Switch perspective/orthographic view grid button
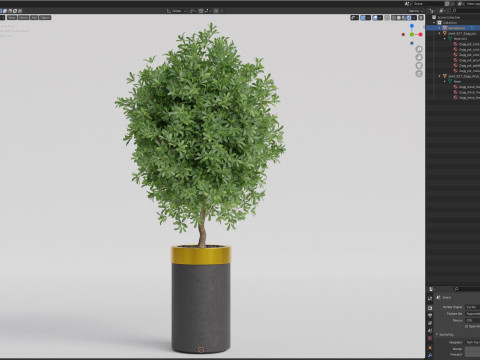480x360 pixels. tap(419, 74)
